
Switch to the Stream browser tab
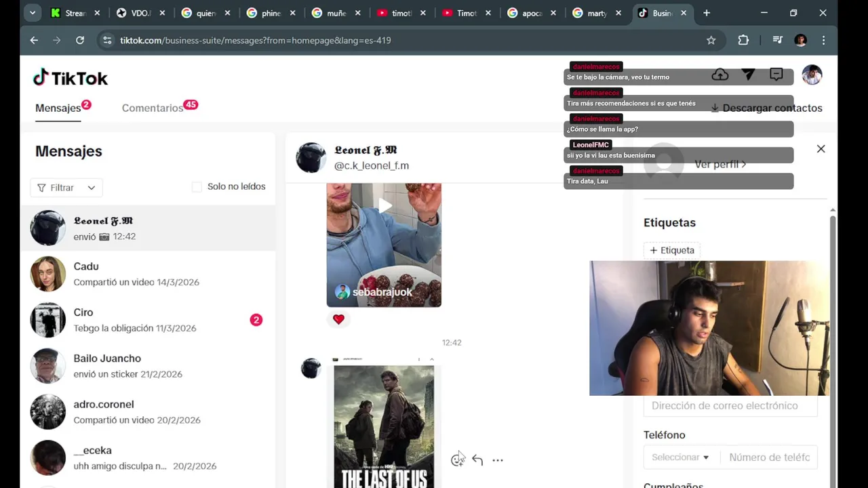[x=75, y=13]
